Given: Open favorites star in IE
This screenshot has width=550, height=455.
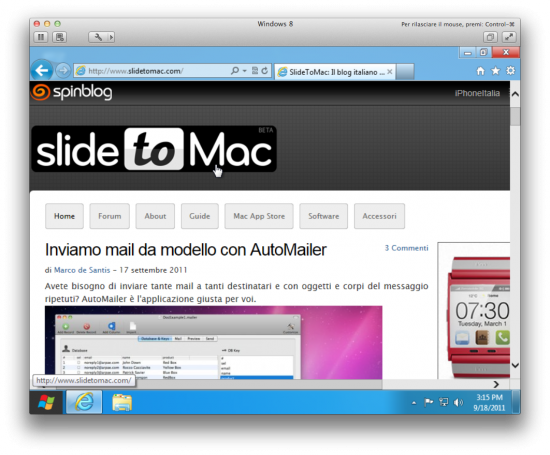Looking at the screenshot, I should (495, 71).
